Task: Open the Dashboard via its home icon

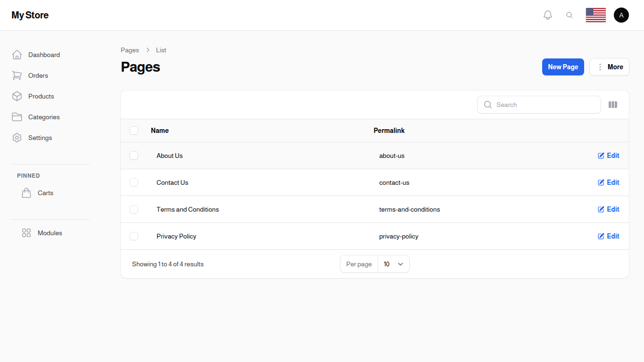Action: tap(17, 54)
